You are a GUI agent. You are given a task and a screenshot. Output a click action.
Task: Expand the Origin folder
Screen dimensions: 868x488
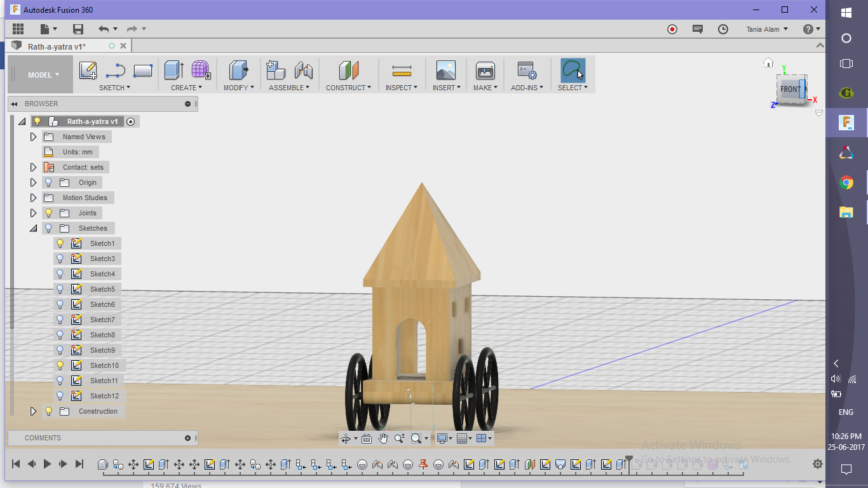click(x=34, y=182)
